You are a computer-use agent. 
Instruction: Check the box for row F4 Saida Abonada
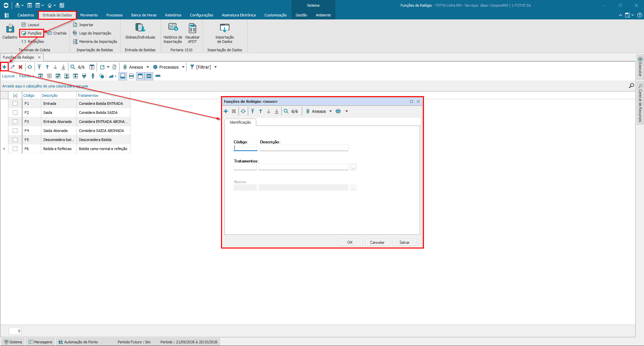(x=15, y=131)
